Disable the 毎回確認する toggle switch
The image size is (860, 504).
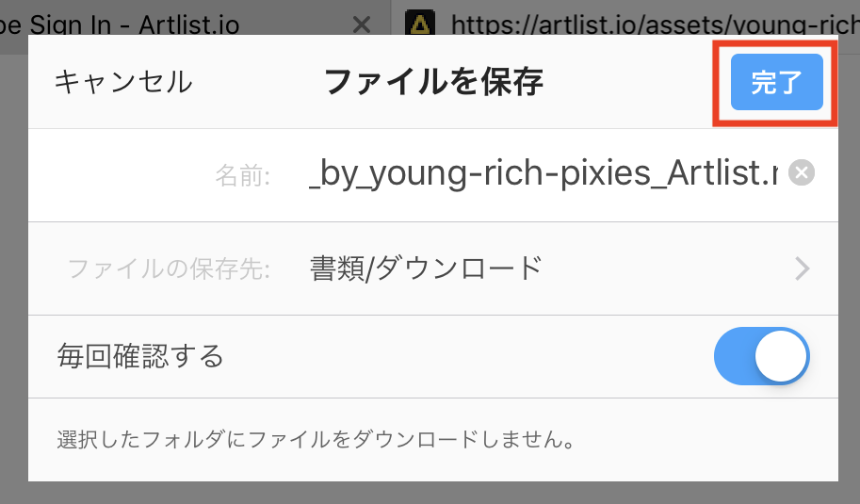pyautogui.click(x=762, y=357)
